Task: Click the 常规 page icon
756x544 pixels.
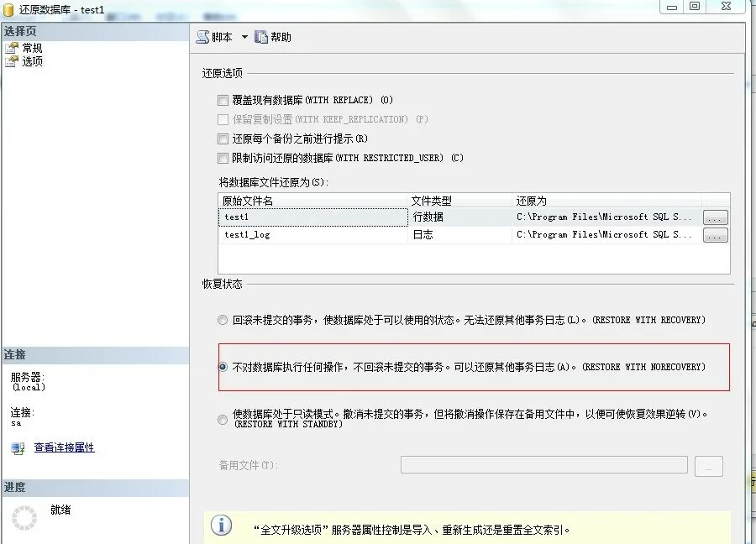Action: (x=12, y=48)
